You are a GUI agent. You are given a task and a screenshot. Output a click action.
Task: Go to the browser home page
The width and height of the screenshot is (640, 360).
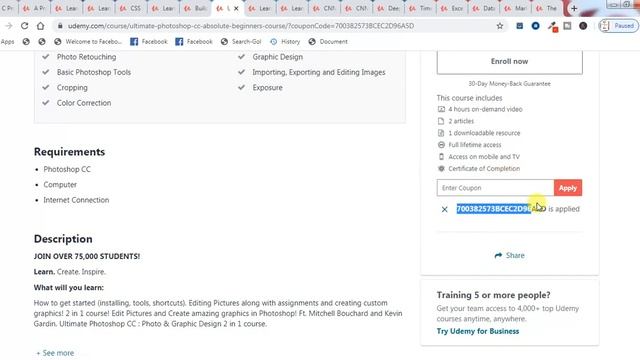(40, 26)
